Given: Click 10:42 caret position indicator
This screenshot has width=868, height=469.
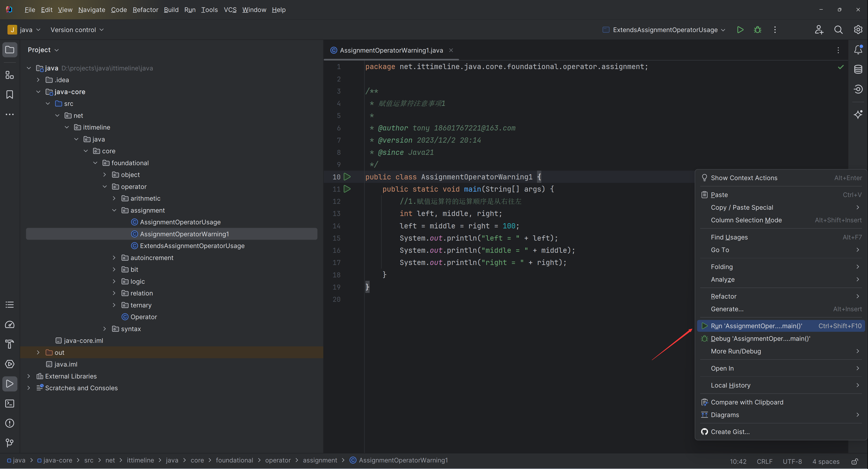Looking at the screenshot, I should pos(738,461).
